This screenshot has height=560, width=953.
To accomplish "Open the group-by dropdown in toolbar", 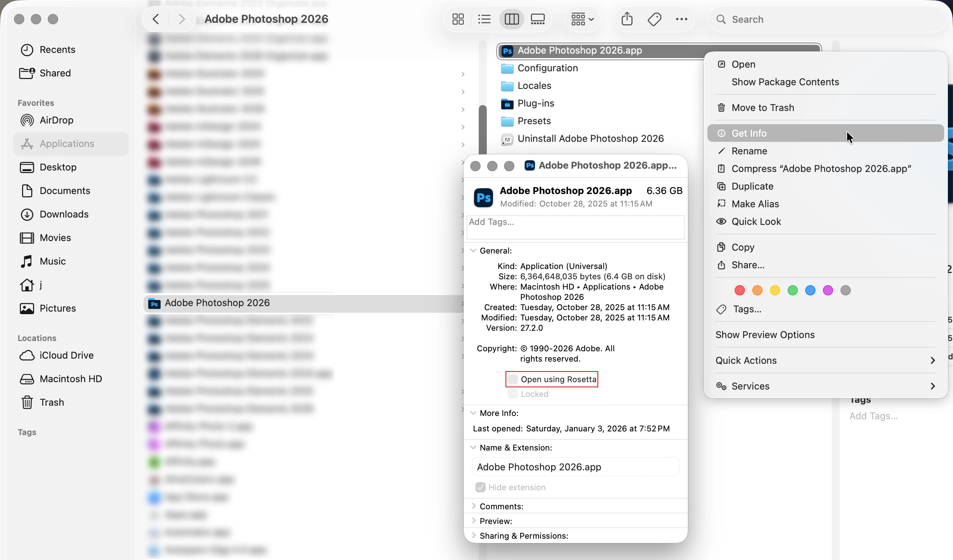I will [x=582, y=19].
